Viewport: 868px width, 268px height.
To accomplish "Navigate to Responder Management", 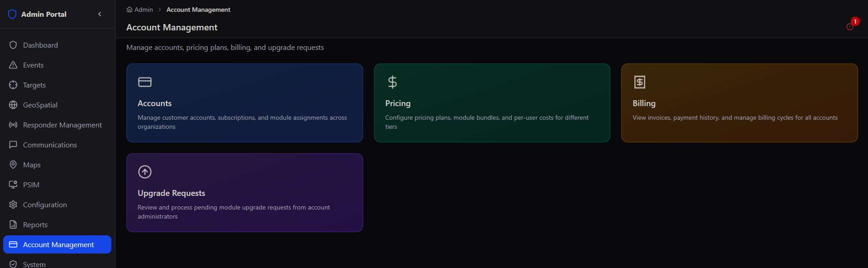I will point(62,125).
